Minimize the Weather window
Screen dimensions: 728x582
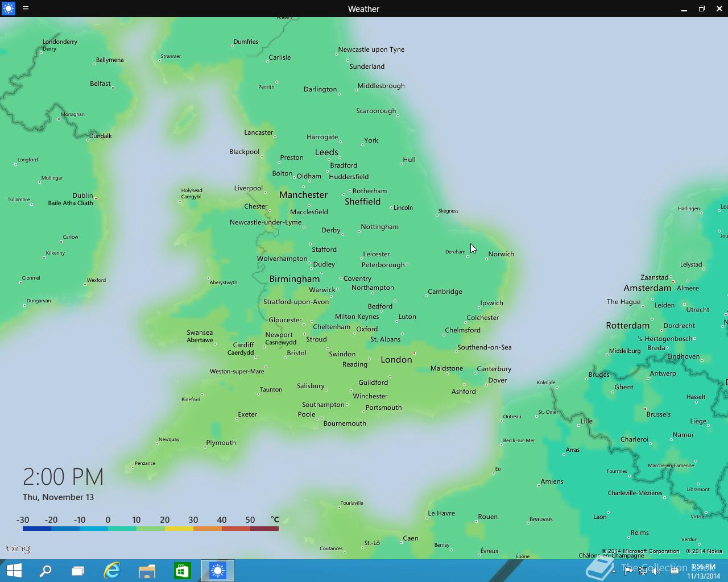683,9
